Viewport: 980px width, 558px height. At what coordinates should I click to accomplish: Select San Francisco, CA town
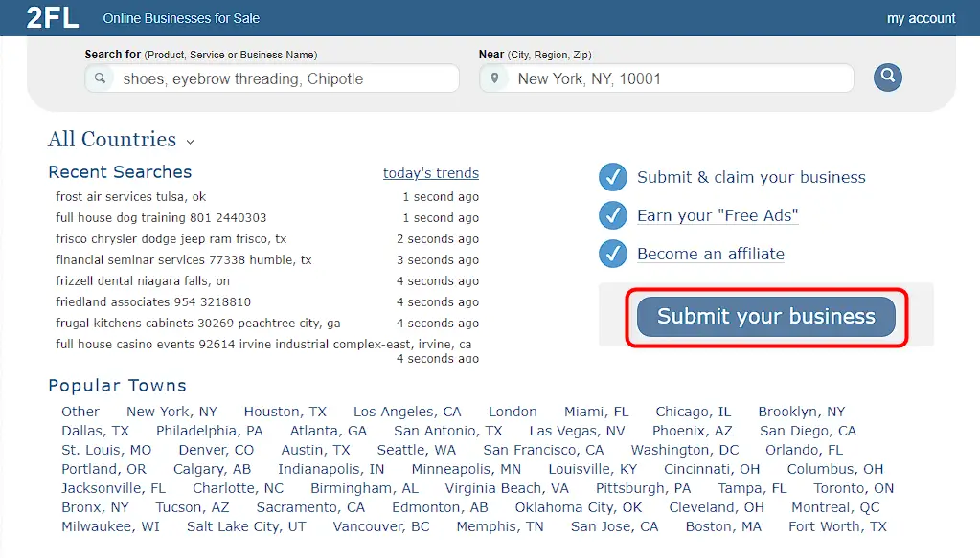[543, 450]
